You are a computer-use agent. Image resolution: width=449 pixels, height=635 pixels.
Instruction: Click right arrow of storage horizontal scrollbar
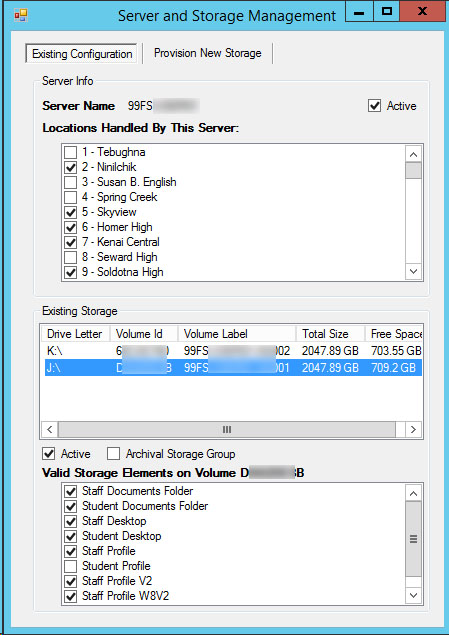click(413, 430)
